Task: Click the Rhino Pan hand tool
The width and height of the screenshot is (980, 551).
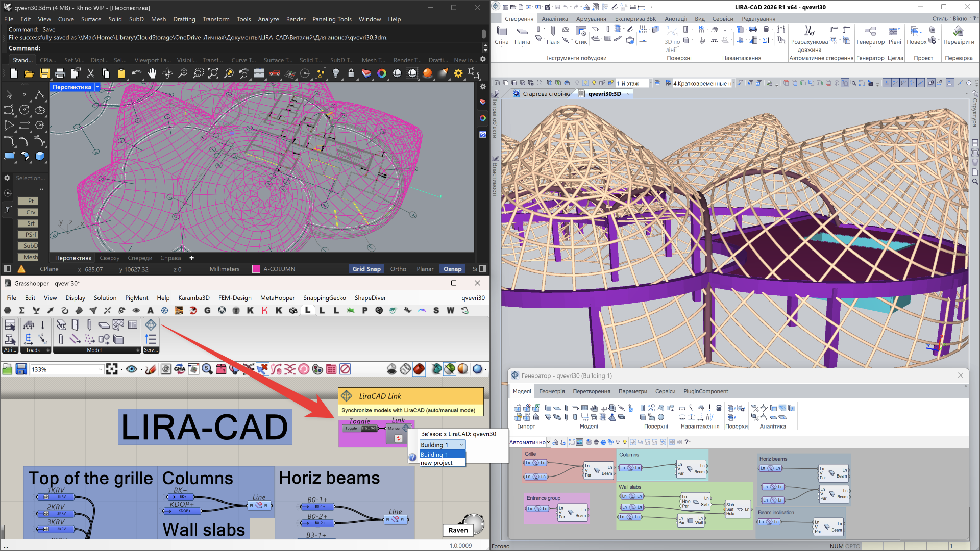Action: tap(152, 73)
